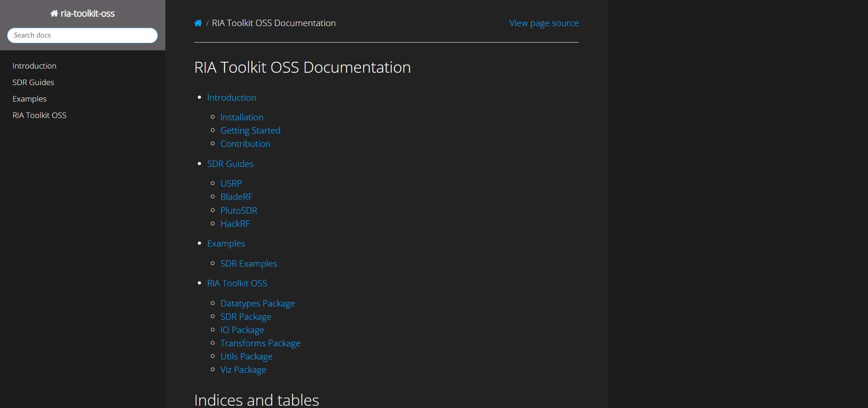
Task: Open the Installation link
Action: pyautogui.click(x=242, y=117)
